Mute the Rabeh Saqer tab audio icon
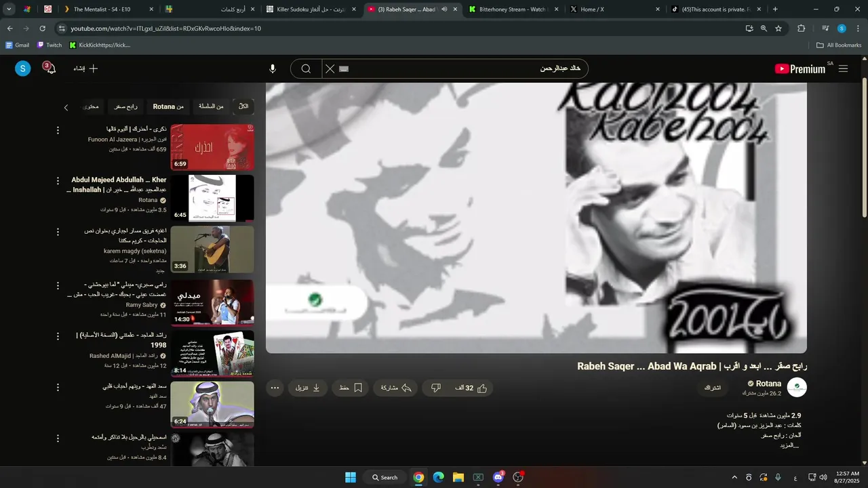Viewport: 868px width, 488px height. (444, 9)
